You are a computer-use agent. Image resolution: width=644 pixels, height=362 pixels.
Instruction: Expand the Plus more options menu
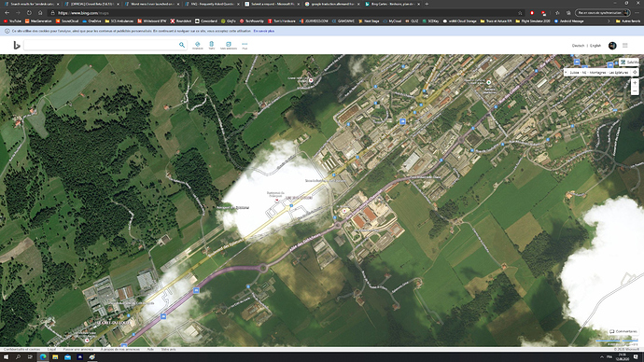click(245, 46)
